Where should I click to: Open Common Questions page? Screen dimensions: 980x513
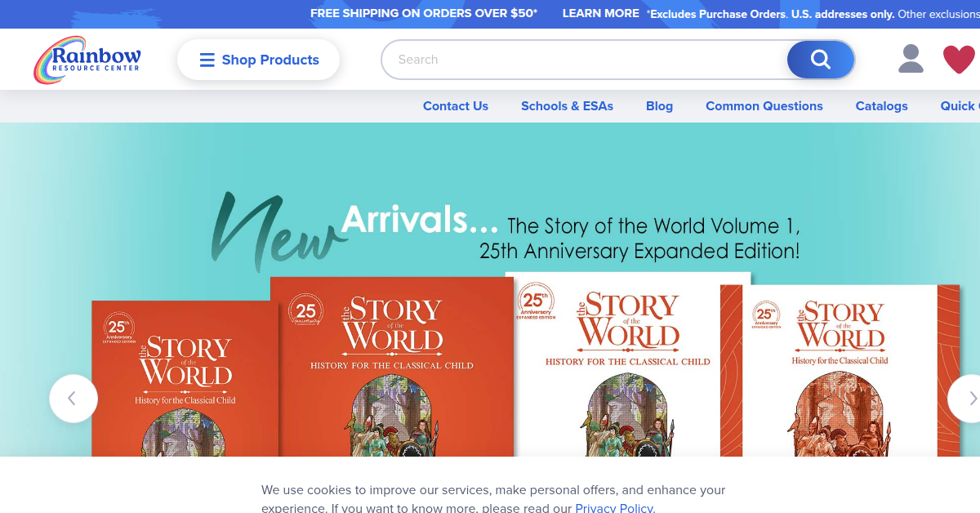tap(764, 106)
